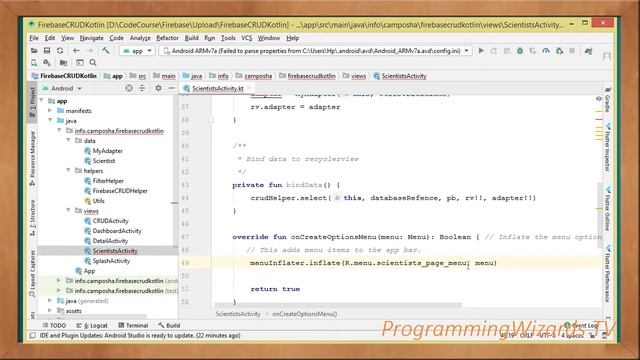This screenshot has height=360, width=640.
Task: Click the onCreateOptionsMenu() editor breadcrumb
Action: [x=304, y=314]
